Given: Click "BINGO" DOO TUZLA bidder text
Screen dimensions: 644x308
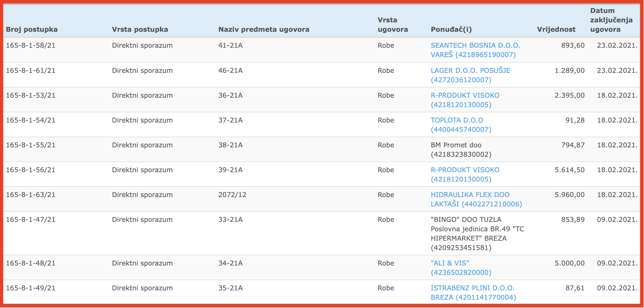Looking at the screenshot, I should 477,233.
